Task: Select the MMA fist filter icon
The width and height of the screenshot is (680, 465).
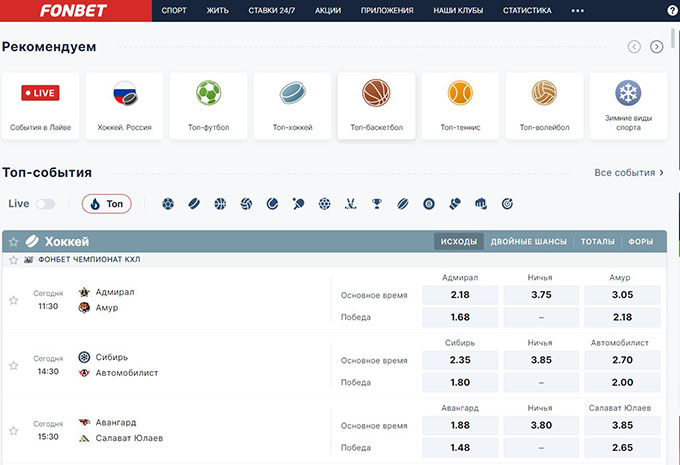Action: [x=481, y=203]
